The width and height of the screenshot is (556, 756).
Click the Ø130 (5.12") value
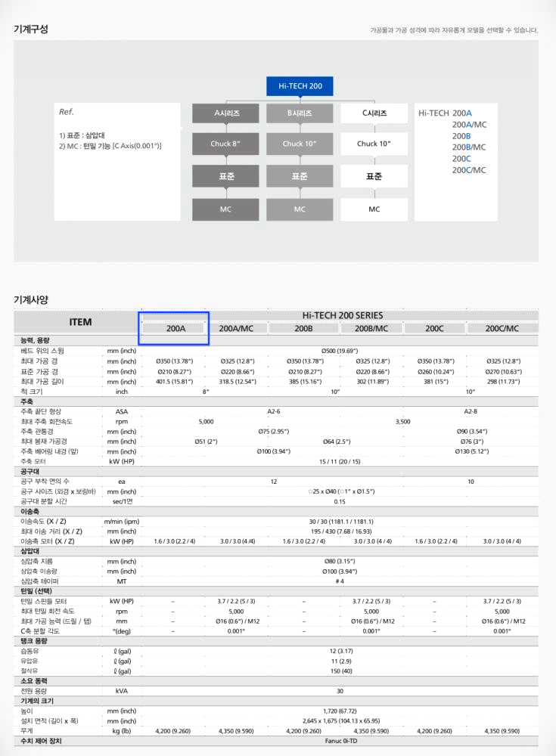[471, 452]
